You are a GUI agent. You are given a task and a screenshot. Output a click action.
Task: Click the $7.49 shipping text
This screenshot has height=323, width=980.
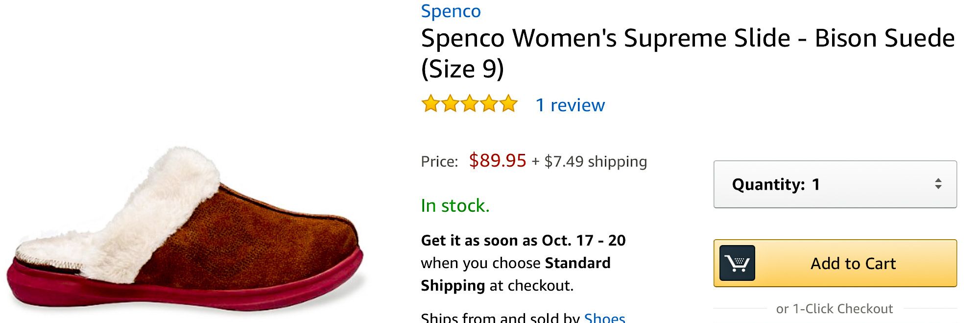[x=596, y=161]
